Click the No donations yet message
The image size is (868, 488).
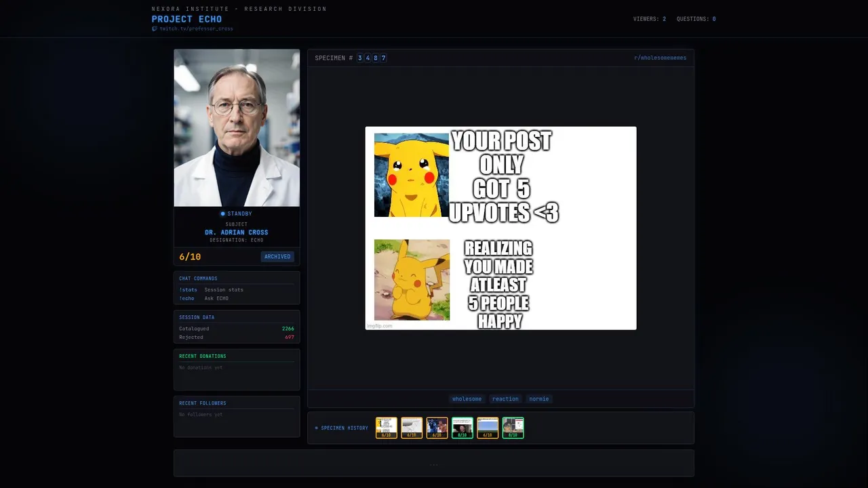201,368
